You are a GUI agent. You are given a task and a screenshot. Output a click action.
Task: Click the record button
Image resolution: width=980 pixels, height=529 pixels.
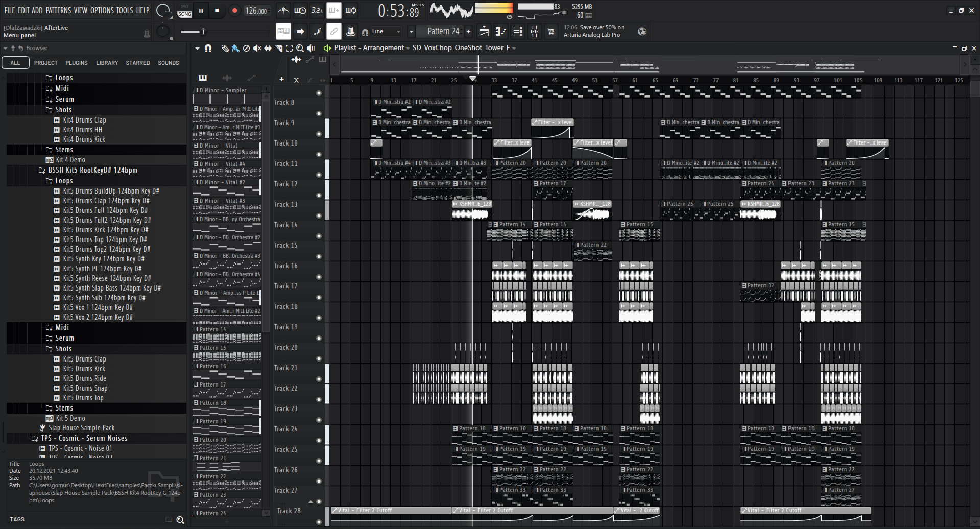tap(234, 11)
